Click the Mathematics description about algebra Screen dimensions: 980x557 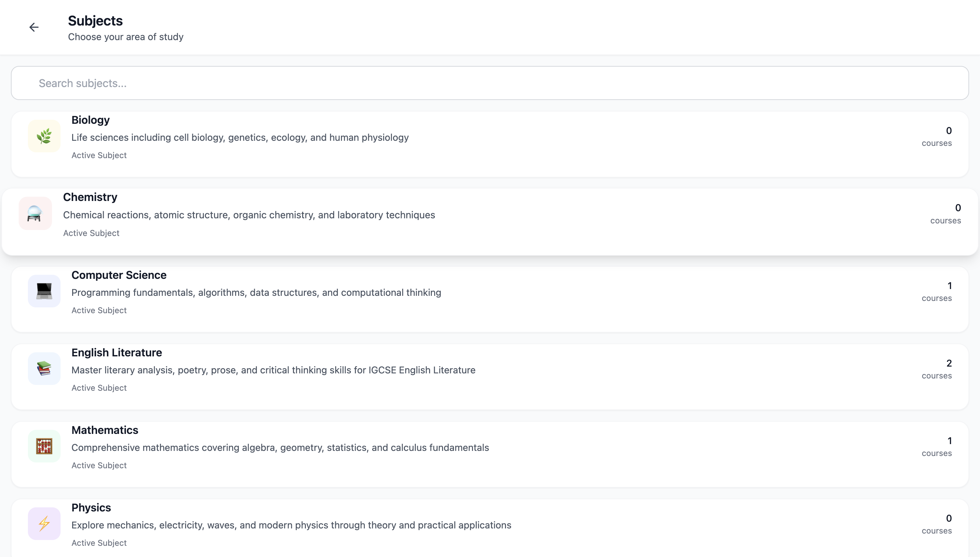tap(280, 448)
